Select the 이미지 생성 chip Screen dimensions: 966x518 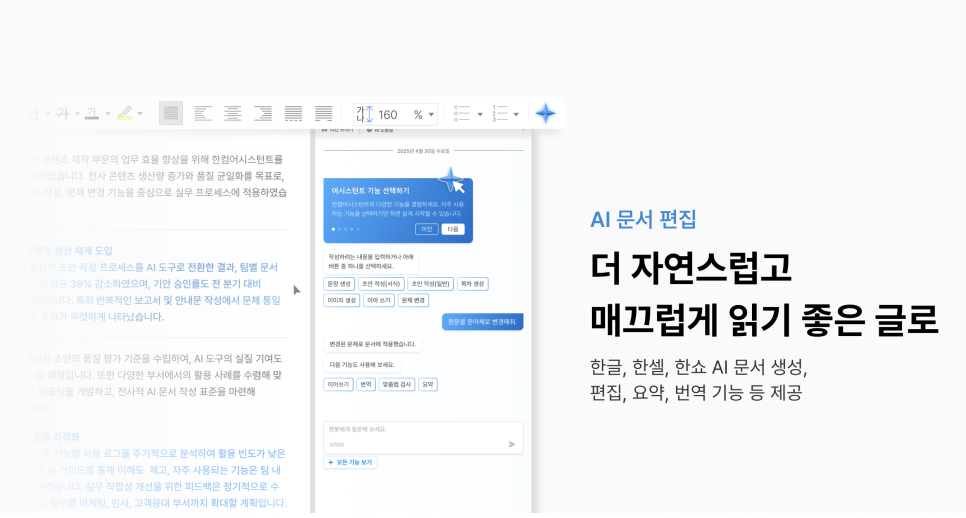[x=342, y=301]
